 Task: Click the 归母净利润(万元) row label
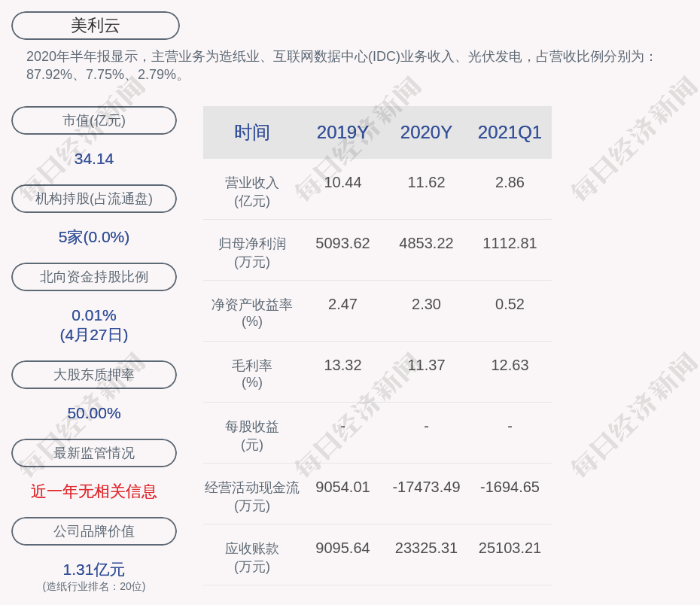[x=252, y=253]
